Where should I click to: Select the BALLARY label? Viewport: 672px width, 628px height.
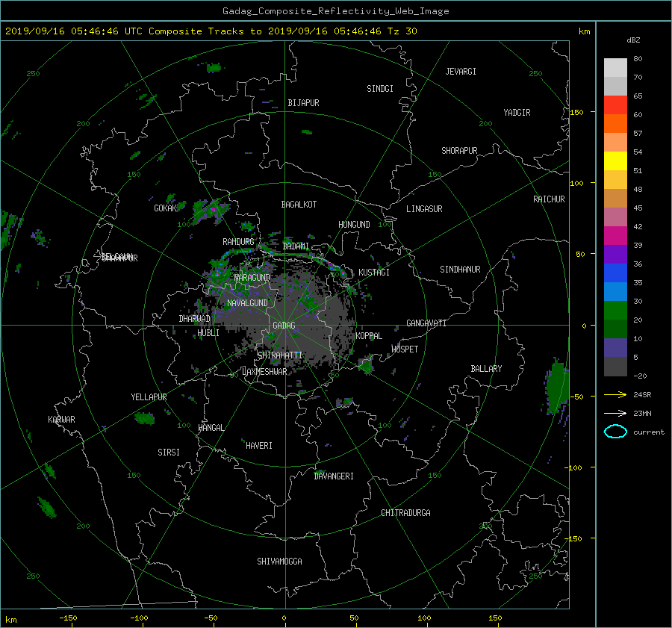[486, 368]
